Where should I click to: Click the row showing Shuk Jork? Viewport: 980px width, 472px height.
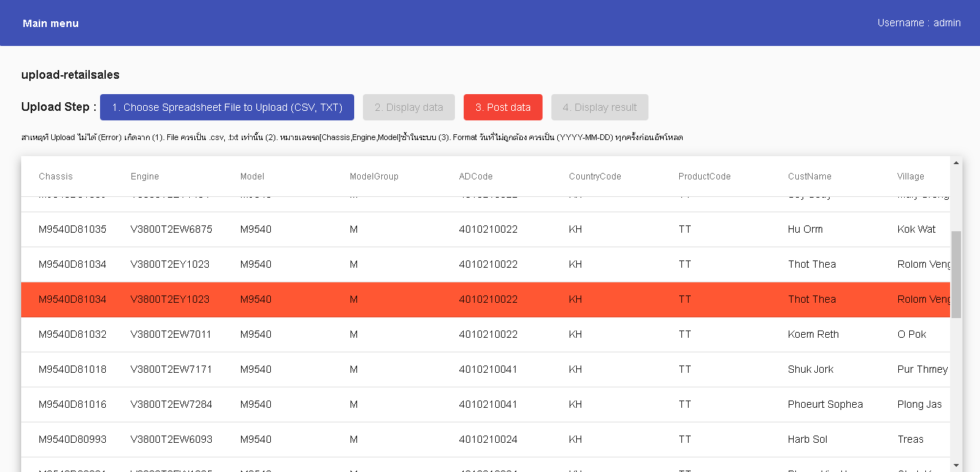coord(438,369)
